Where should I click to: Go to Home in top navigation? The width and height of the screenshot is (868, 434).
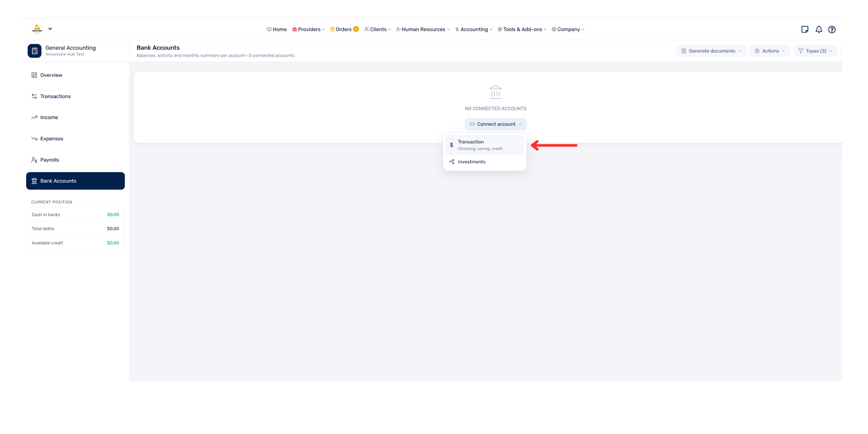pos(277,29)
